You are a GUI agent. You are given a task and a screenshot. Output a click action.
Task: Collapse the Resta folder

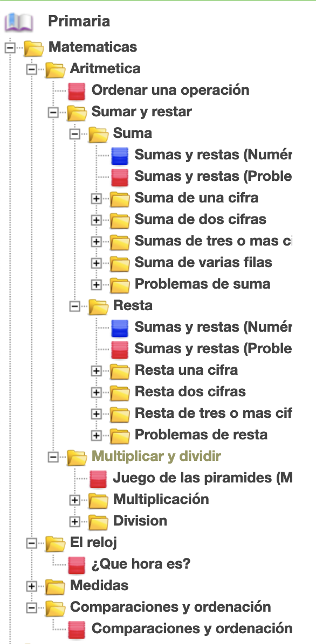click(74, 306)
